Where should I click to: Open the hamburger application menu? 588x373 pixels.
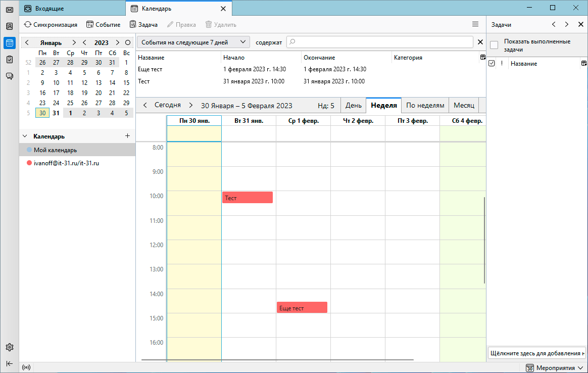(x=475, y=24)
